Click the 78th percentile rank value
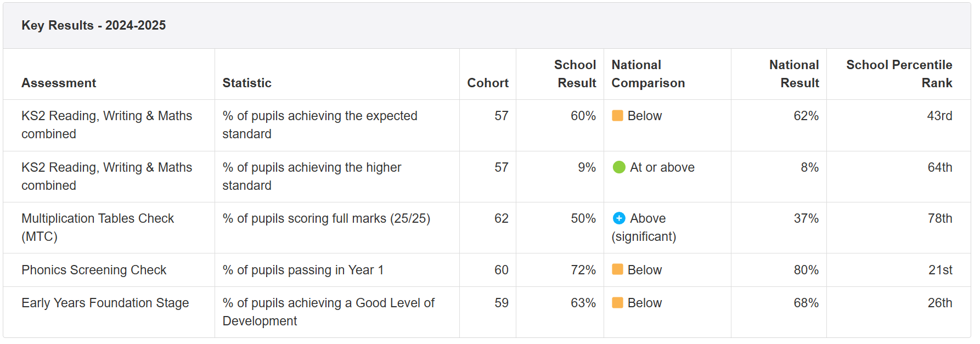 pyautogui.click(x=939, y=218)
